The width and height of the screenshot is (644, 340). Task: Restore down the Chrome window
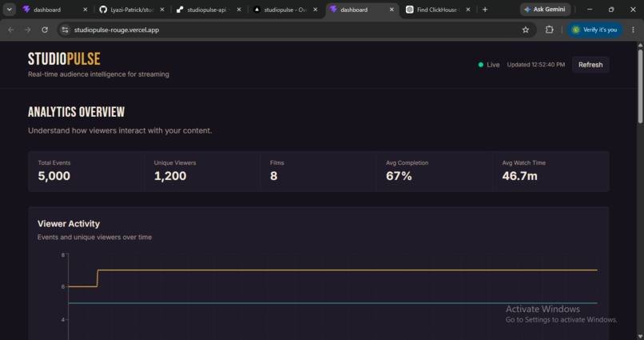611,10
